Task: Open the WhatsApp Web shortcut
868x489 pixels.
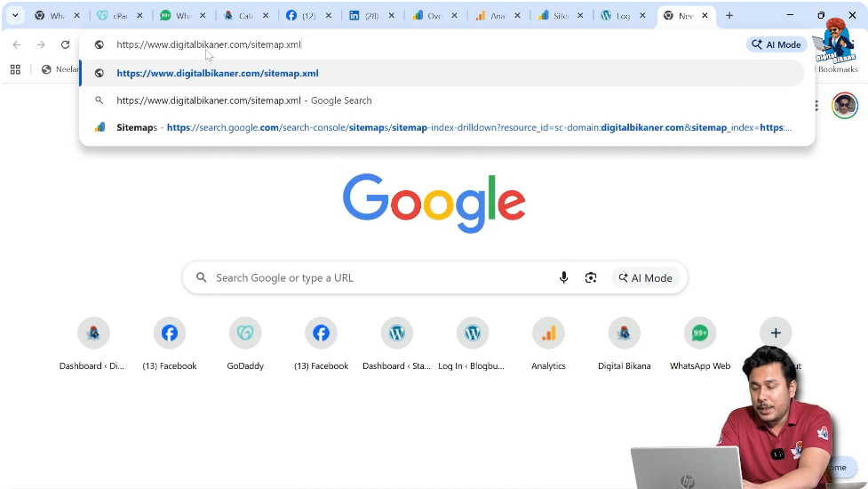Action: point(700,343)
